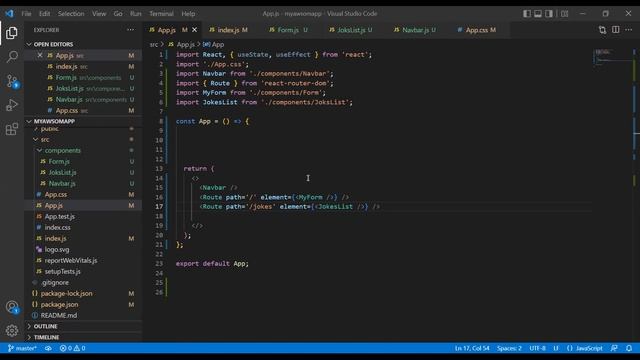Open the Go menu
The width and height of the screenshot is (640, 360).
click(118, 13)
